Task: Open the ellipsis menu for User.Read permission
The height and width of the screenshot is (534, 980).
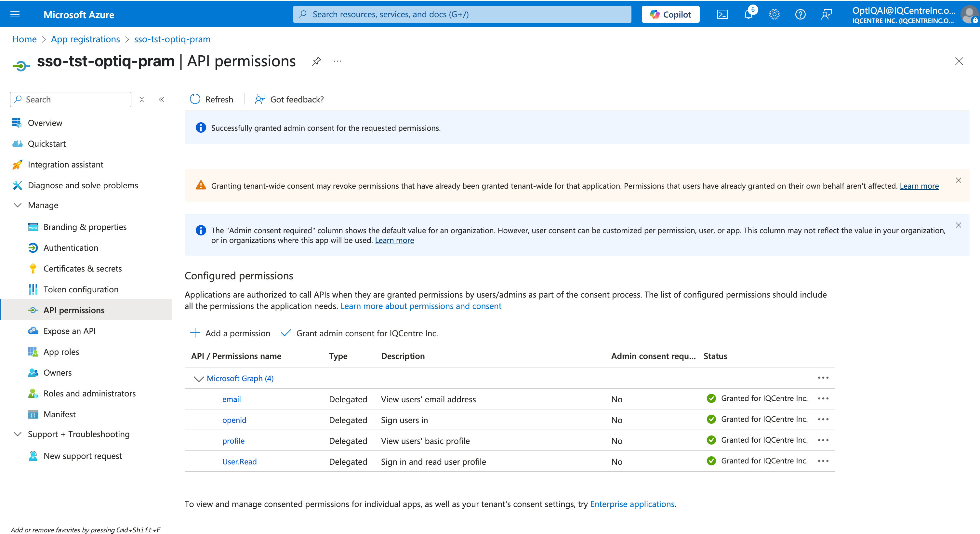Action: pyautogui.click(x=823, y=461)
